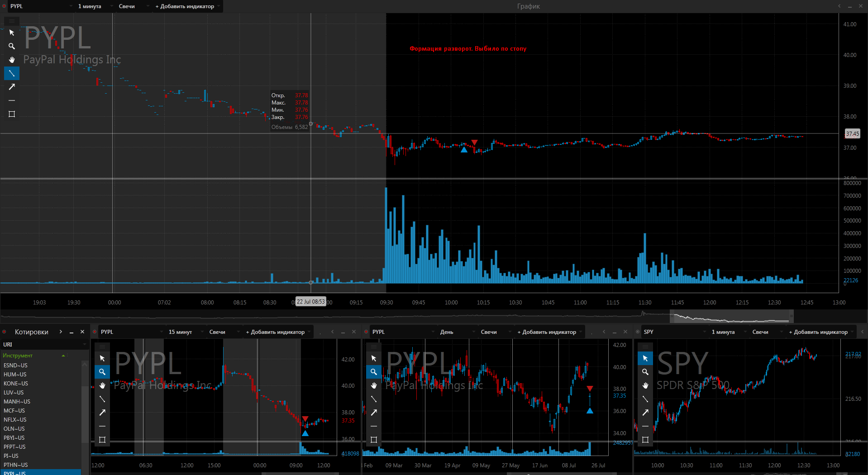The height and width of the screenshot is (475, 868).
Task: Open the SPY symbol dropdown
Action: [x=674, y=332]
